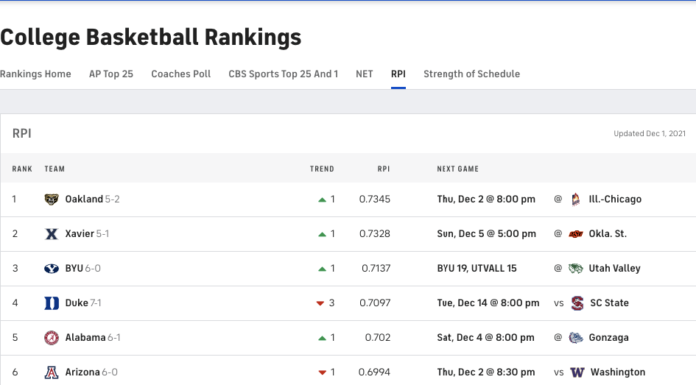Image resolution: width=696 pixels, height=385 pixels.
Task: Click the BYU team logo
Action: (x=51, y=269)
